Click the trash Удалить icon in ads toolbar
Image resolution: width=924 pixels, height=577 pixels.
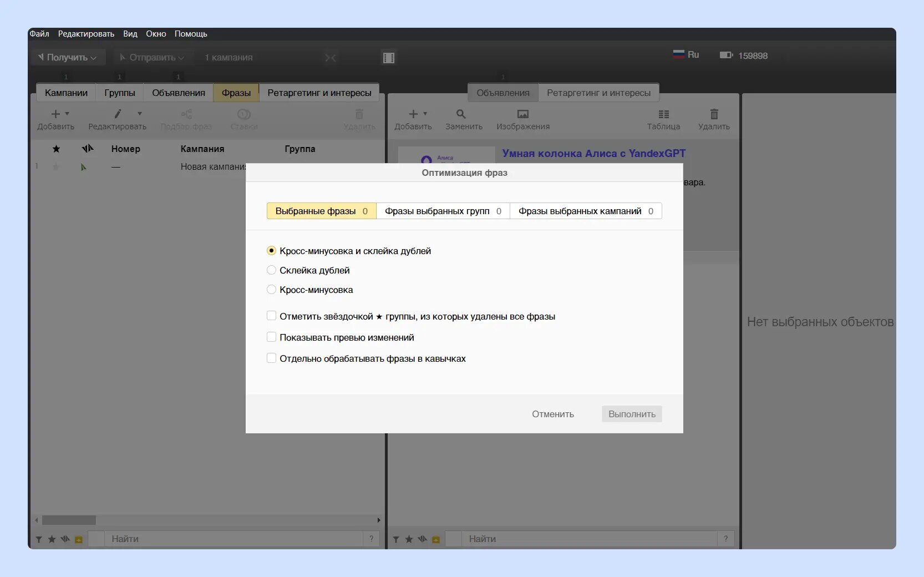(714, 114)
